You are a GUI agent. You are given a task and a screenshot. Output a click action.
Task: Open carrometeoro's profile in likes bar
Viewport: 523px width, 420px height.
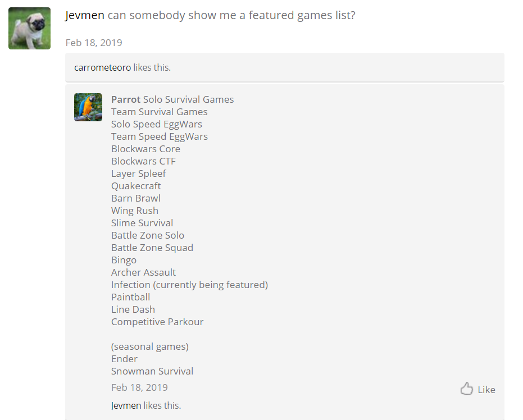coord(102,67)
